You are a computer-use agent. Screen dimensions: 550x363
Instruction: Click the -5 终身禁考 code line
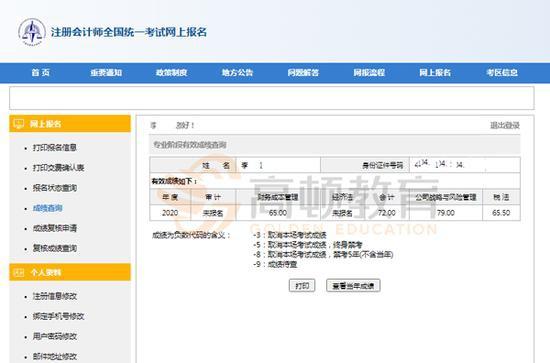point(307,245)
